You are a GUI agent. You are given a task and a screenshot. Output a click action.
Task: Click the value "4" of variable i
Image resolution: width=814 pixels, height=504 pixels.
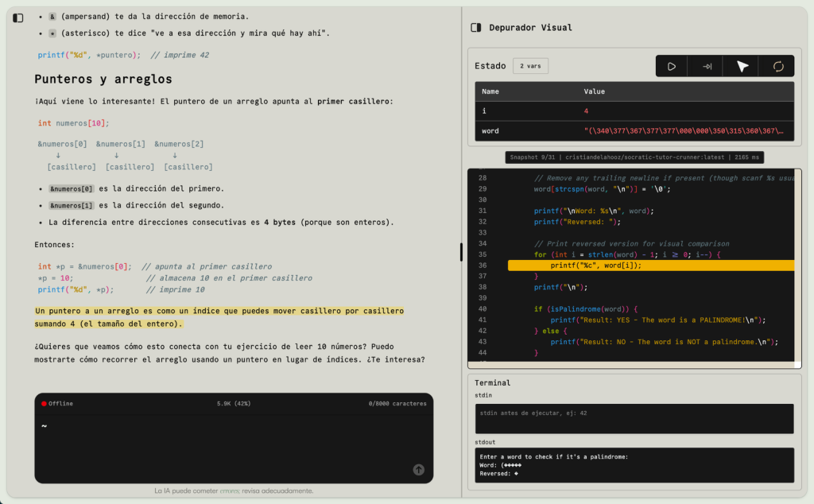point(586,111)
